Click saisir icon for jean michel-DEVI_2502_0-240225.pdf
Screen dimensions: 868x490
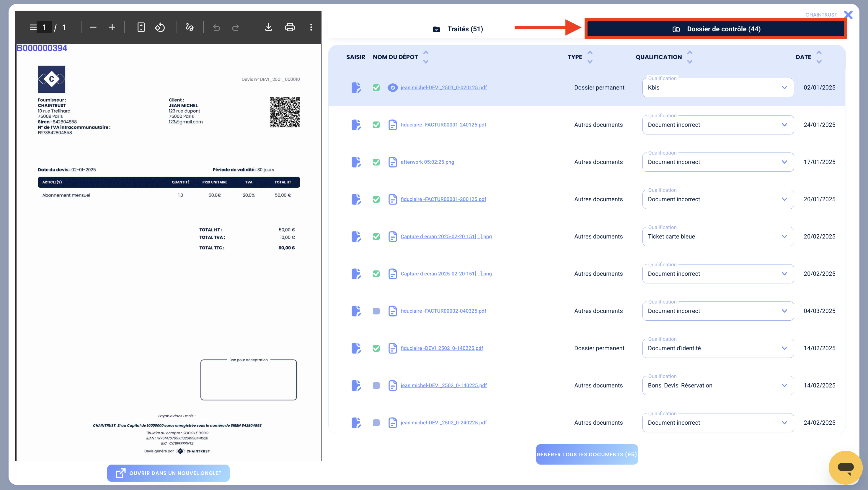356,423
